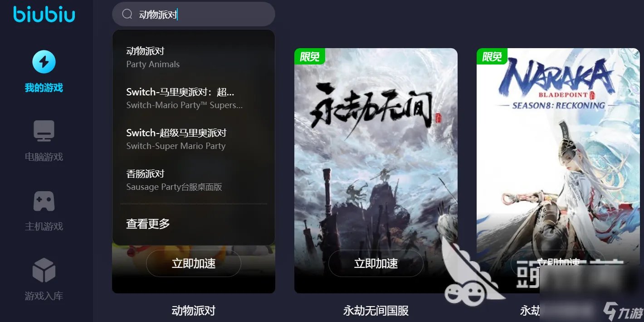The image size is (644, 322).
Task: Select 香肠派对 Sausage Party suggestion
Action: point(194,180)
